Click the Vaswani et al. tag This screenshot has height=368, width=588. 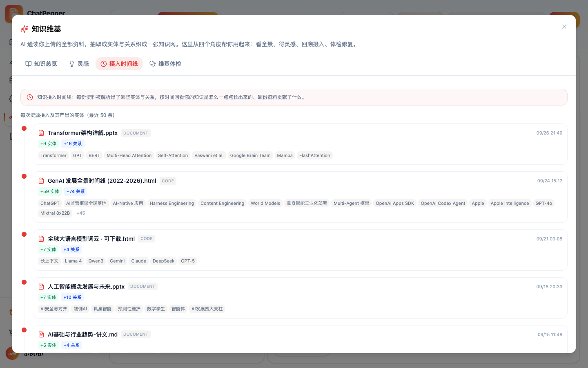[x=209, y=155]
